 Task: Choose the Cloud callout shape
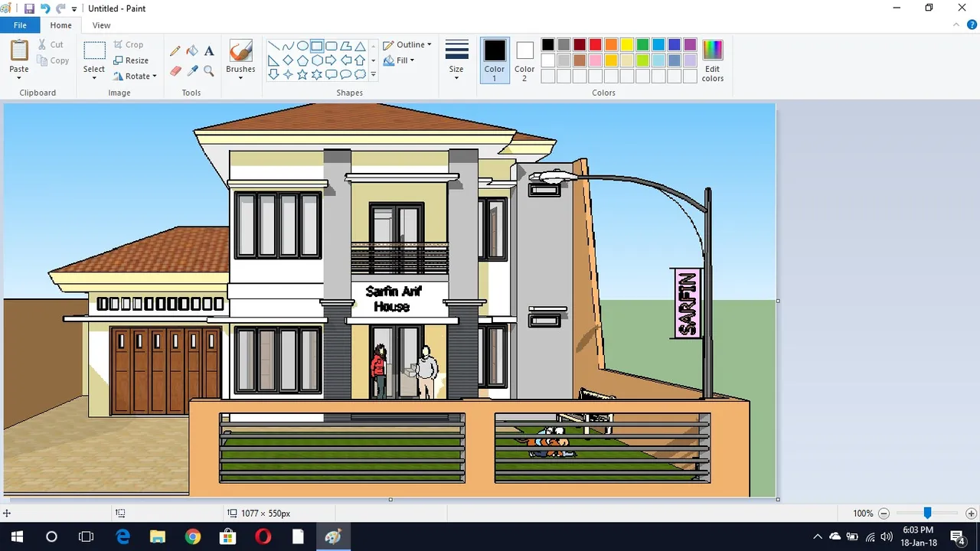point(360,74)
